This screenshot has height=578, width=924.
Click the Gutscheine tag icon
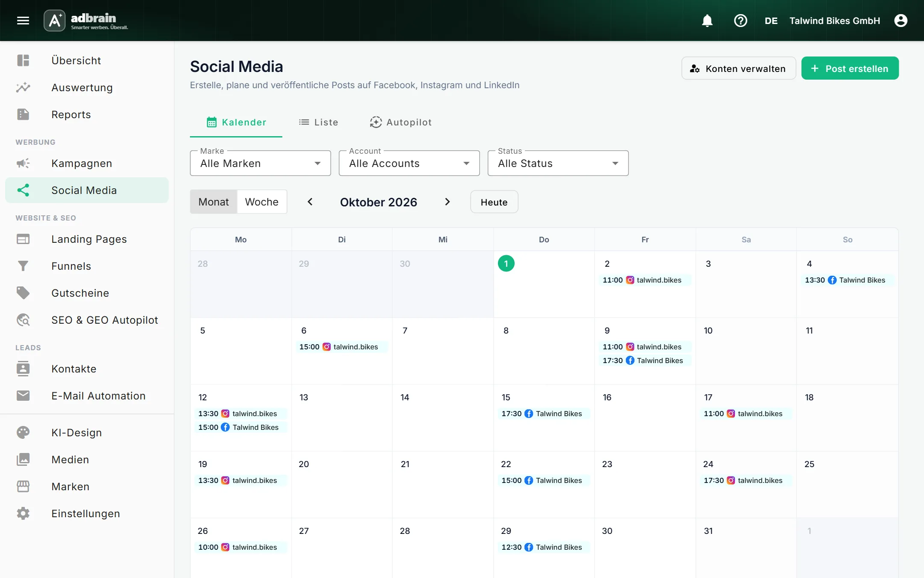(23, 293)
